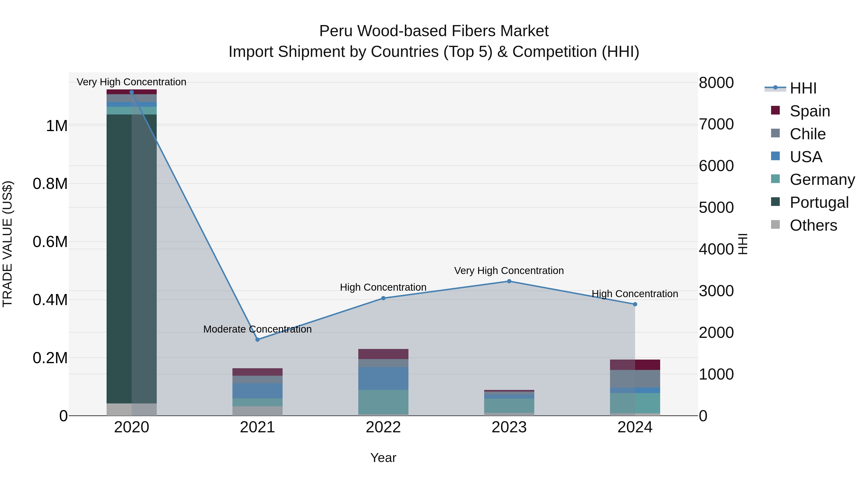Screen dimensions: 868x488
Task: Click the Chile segment of 2024 bar
Action: [635, 379]
